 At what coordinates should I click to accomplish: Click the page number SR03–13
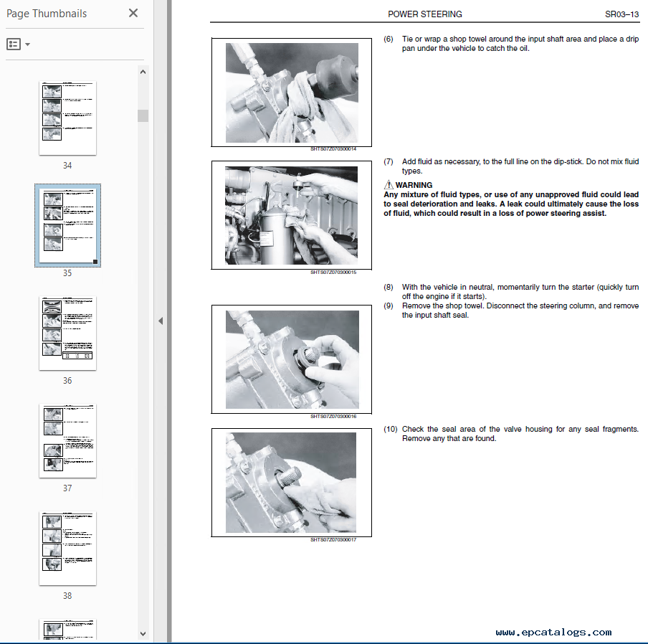621,14
